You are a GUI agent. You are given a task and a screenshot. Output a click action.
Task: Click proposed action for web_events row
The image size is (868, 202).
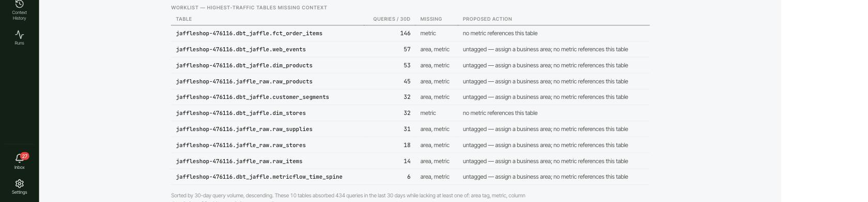click(545, 49)
